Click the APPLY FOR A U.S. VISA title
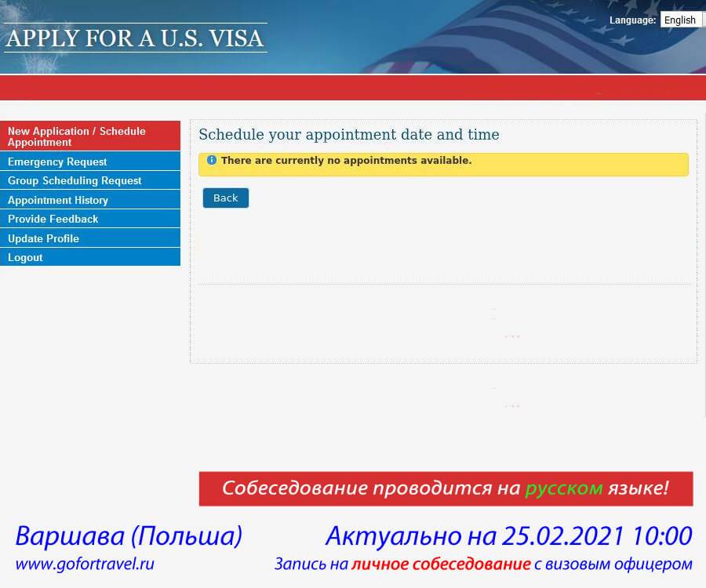706x588 pixels. [135, 38]
